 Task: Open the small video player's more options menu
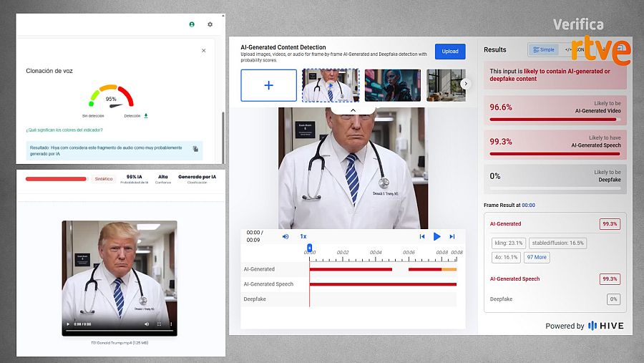click(171, 324)
